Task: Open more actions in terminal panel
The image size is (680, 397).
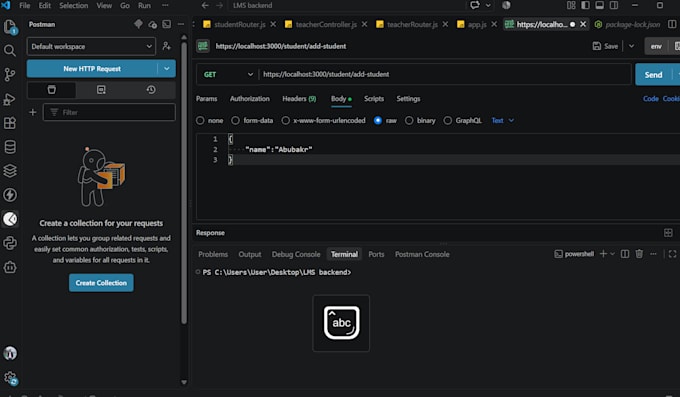Action: pyautogui.click(x=653, y=254)
